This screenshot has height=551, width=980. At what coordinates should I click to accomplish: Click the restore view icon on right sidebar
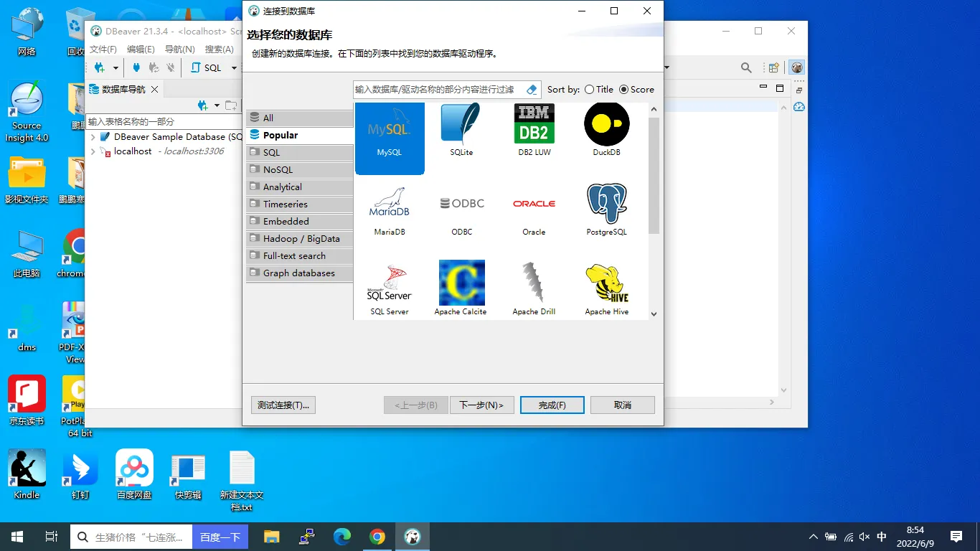(799, 90)
